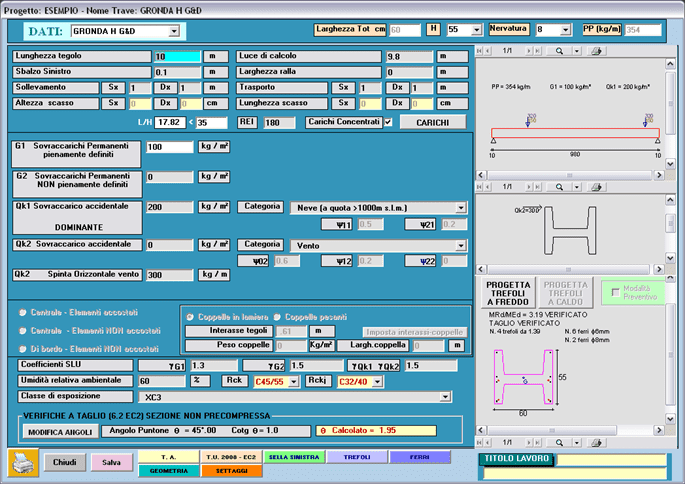Open the TREFOLI tab
Viewport: 685px width, 484px height.
357,457
